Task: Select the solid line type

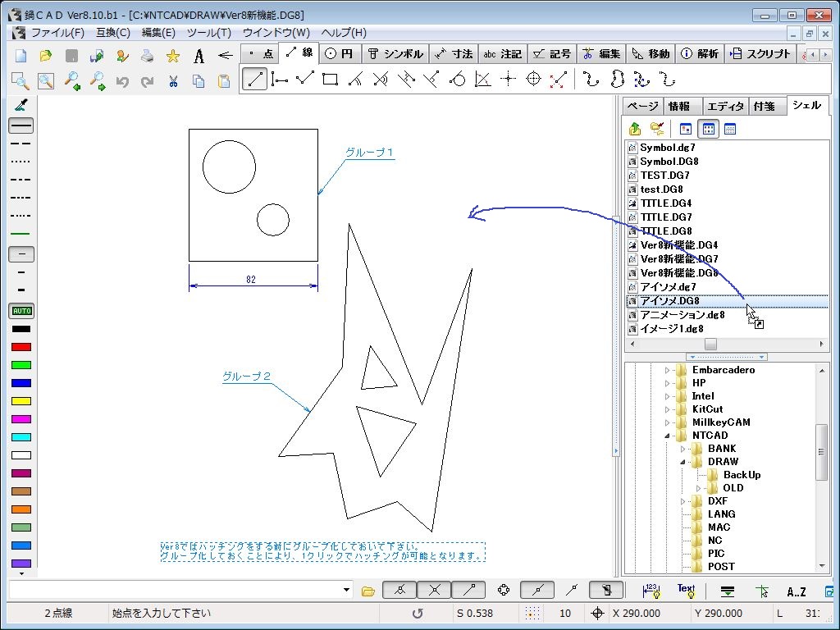Action: pos(21,126)
